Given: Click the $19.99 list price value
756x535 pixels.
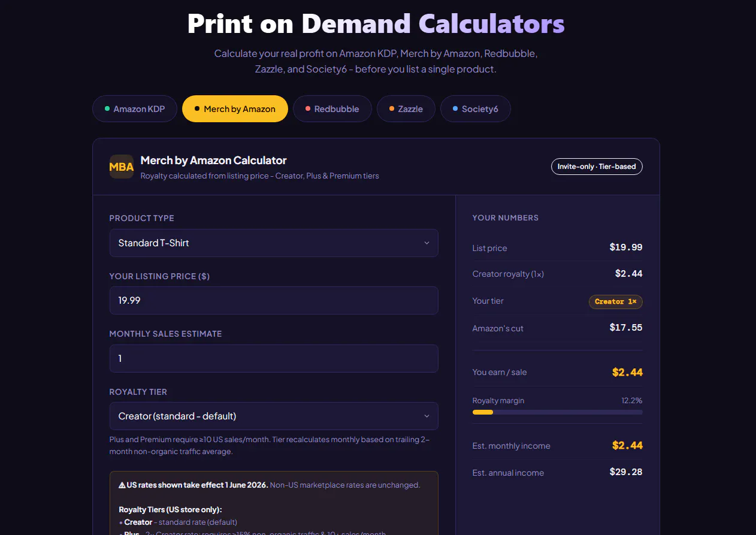Looking at the screenshot, I should pos(626,247).
